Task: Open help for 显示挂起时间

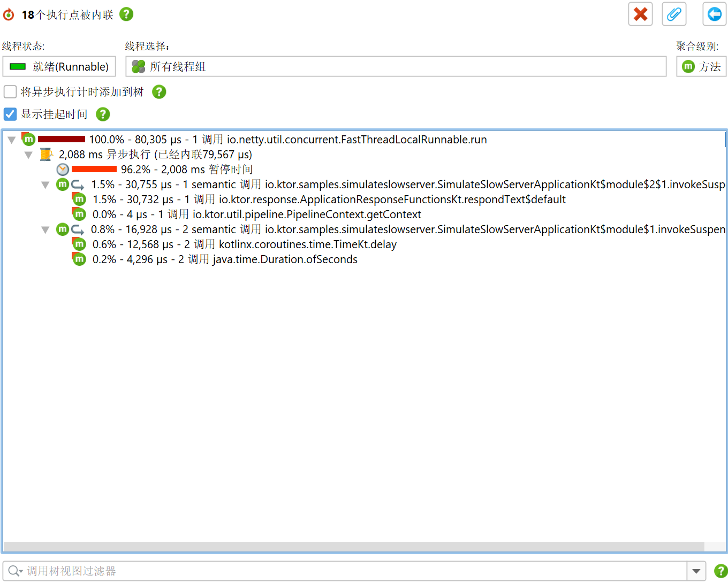Action: pos(103,114)
